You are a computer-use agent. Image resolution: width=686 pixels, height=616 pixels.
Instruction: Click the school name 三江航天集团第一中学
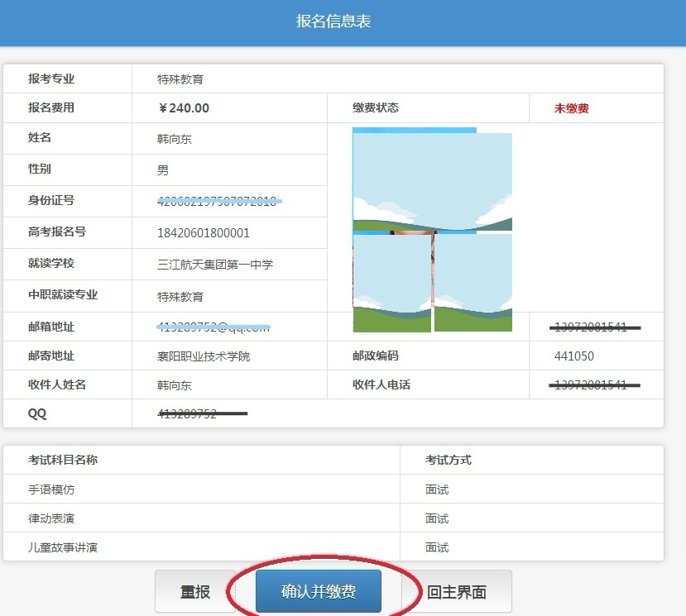pyautogui.click(x=215, y=265)
